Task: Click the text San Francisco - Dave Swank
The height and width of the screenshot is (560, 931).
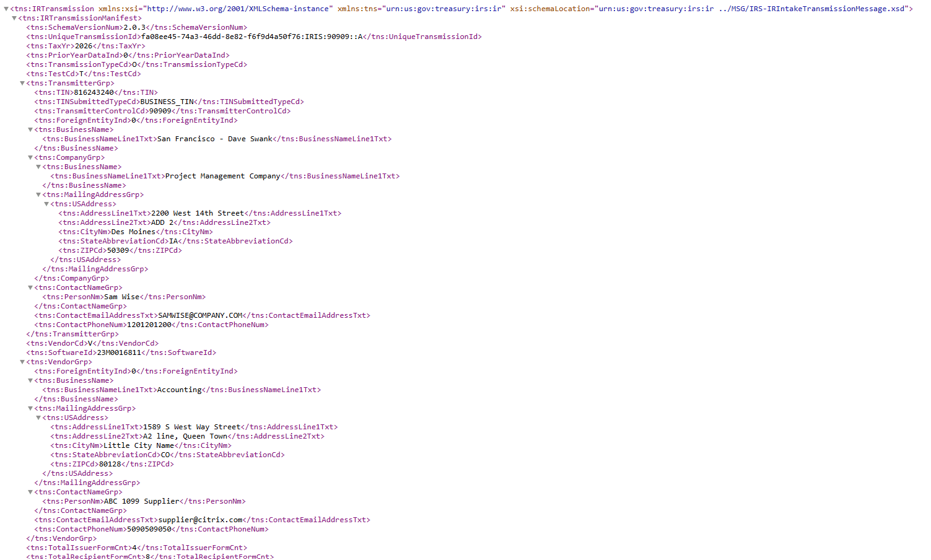Action: point(215,139)
